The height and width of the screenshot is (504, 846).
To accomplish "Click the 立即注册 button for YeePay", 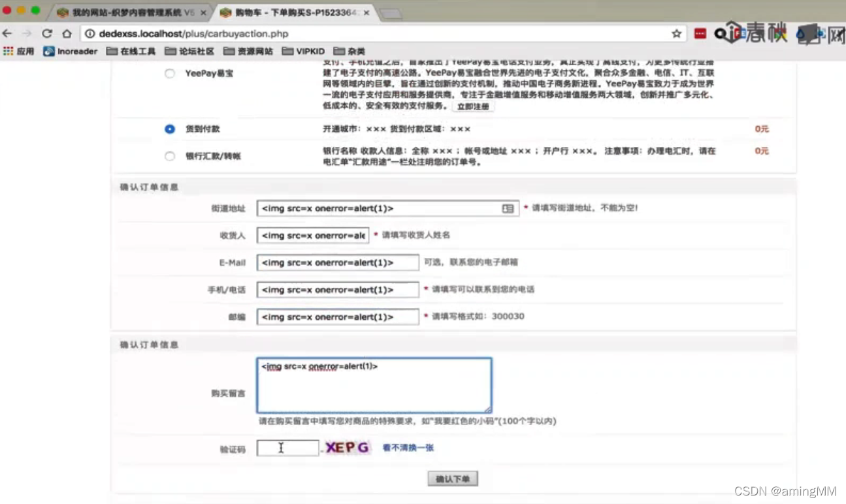I will click(x=472, y=106).
